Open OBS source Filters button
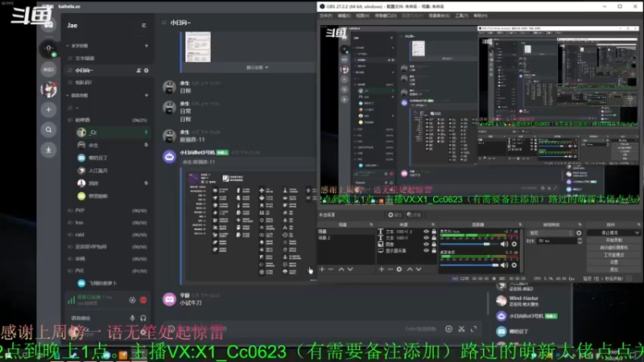Image resolution: width=644 pixels, height=362 pixels. (x=414, y=215)
